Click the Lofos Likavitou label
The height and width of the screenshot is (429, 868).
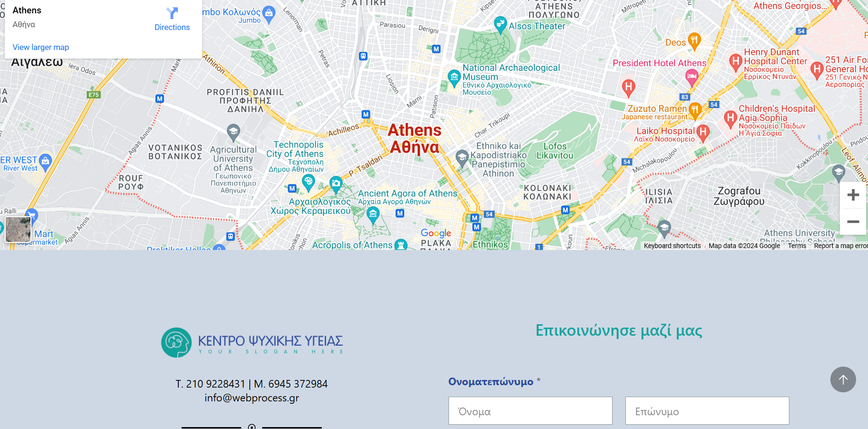point(555,151)
